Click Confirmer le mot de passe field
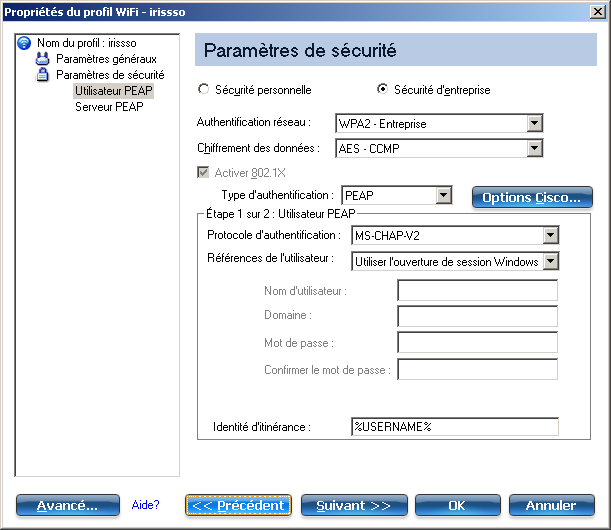This screenshot has height=530, width=611. [x=478, y=369]
